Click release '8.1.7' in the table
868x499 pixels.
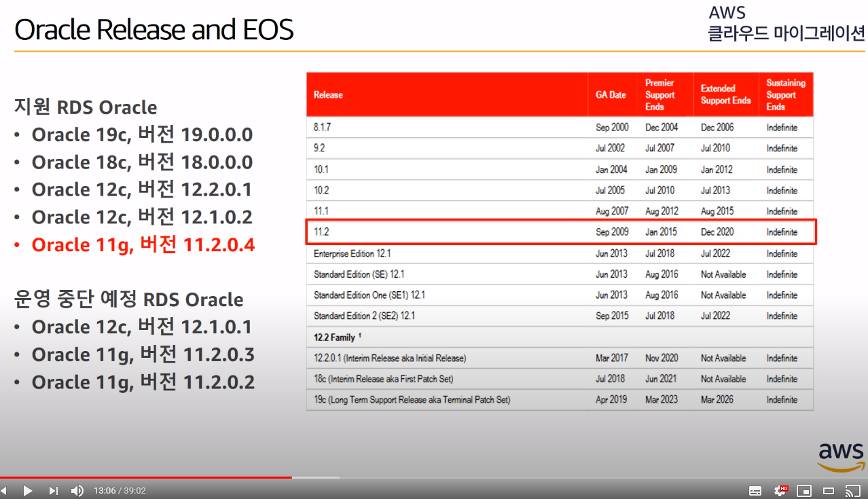coord(321,128)
